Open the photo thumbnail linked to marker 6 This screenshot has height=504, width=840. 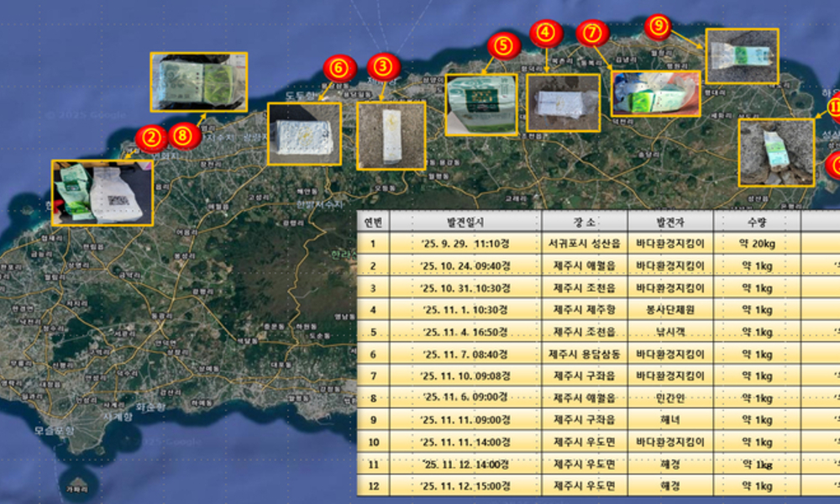click(304, 134)
